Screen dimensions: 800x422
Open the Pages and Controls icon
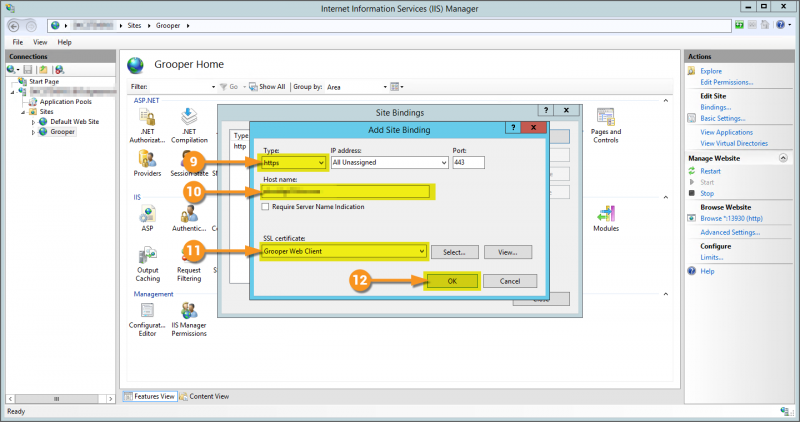(x=606, y=117)
